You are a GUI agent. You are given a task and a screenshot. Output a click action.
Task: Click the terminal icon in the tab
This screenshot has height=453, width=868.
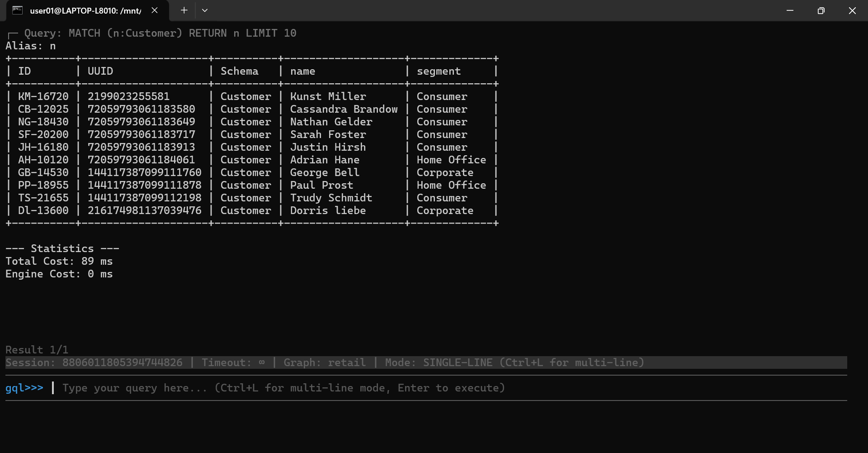click(x=17, y=10)
